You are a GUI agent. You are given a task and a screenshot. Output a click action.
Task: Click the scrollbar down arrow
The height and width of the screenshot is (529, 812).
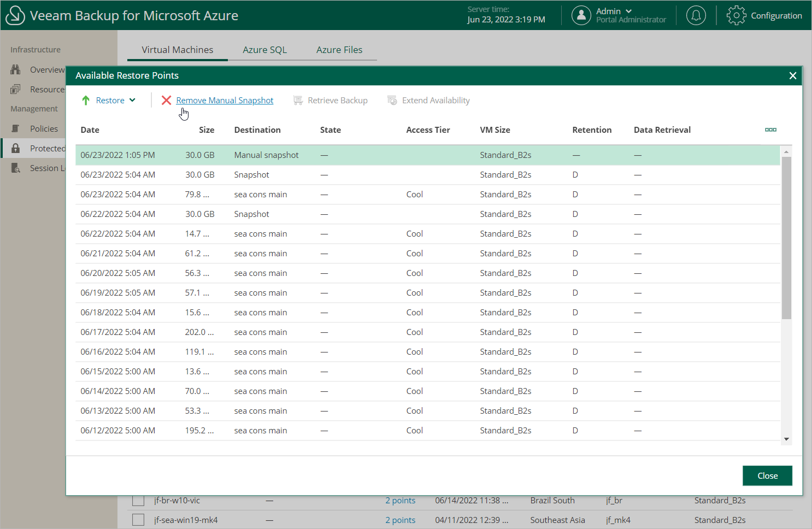[x=786, y=439]
